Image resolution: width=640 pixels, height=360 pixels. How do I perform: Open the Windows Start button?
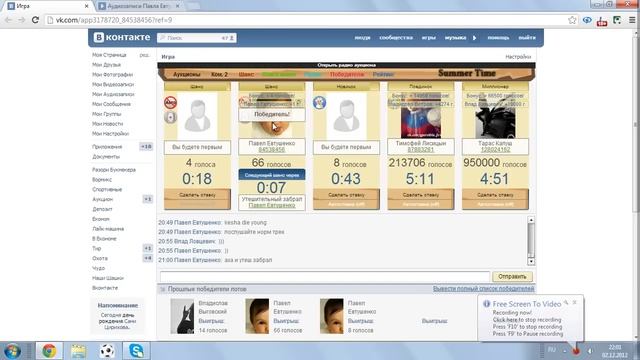tap(12, 351)
